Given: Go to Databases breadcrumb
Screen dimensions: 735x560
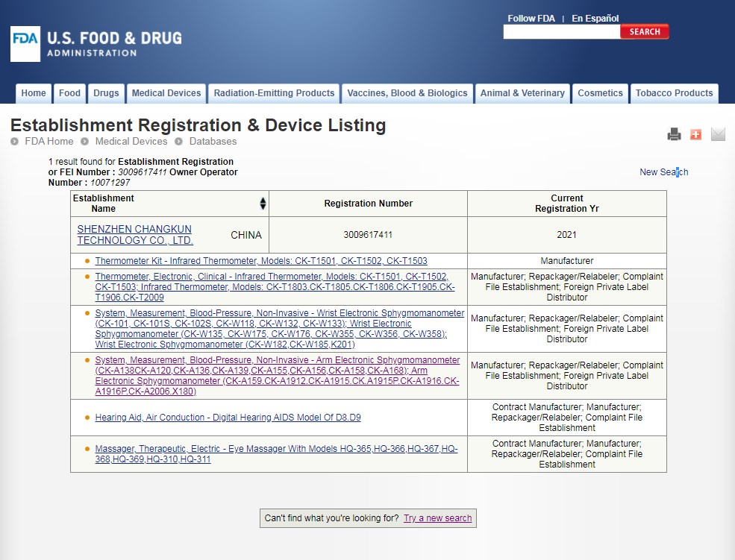Looking at the screenshot, I should [213, 142].
